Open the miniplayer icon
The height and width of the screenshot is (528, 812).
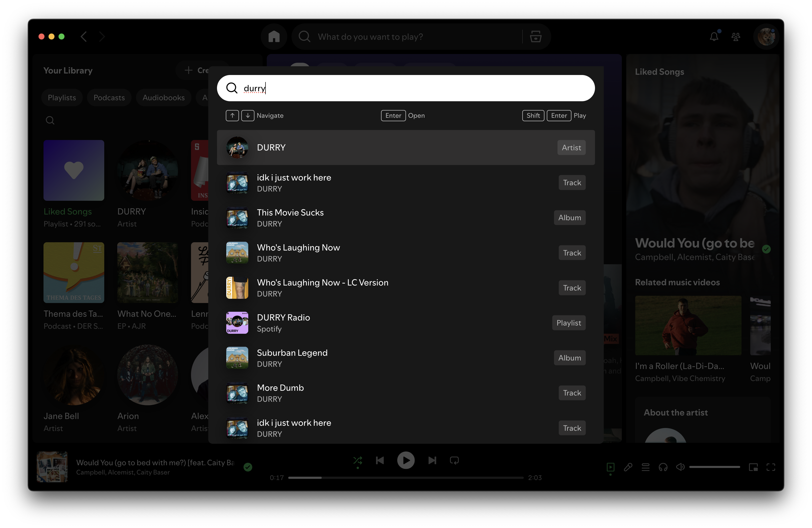point(753,467)
